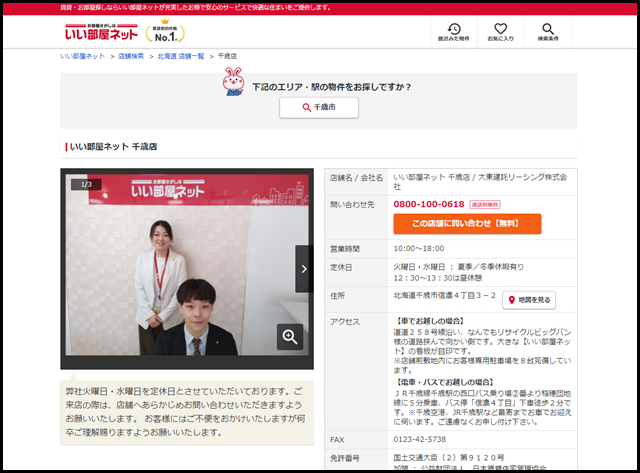The width and height of the screenshot is (640, 473).
Task: Click the pink rabbit mascot icon
Action: point(233,82)
